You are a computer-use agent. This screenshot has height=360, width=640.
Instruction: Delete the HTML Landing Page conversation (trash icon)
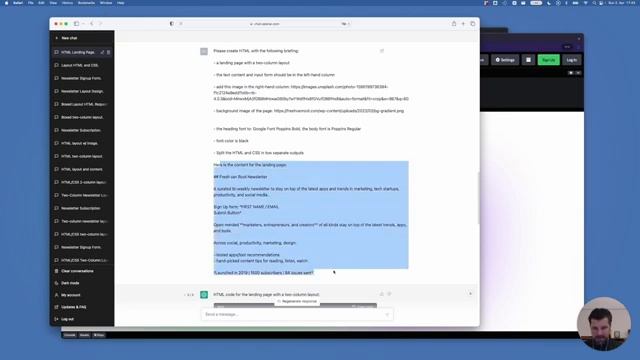point(109,52)
